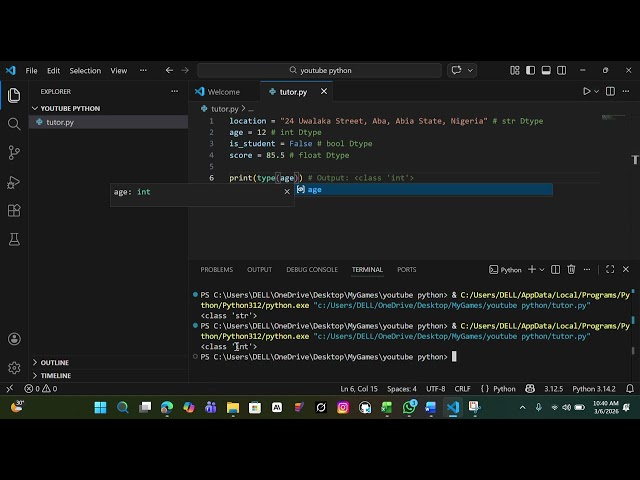Change the UTF-8 encoding
The image size is (640, 480).
[436, 389]
